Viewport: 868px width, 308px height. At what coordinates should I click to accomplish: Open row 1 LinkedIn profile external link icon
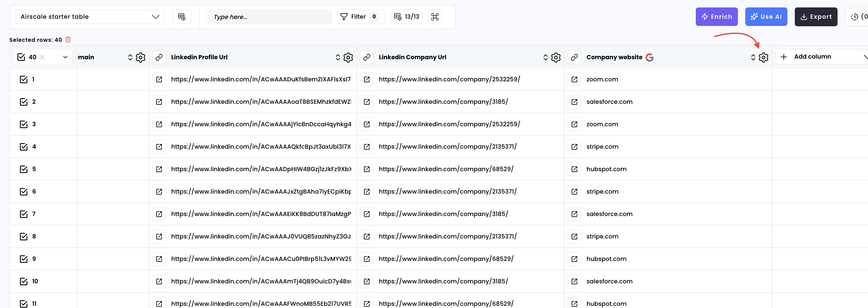click(x=159, y=79)
